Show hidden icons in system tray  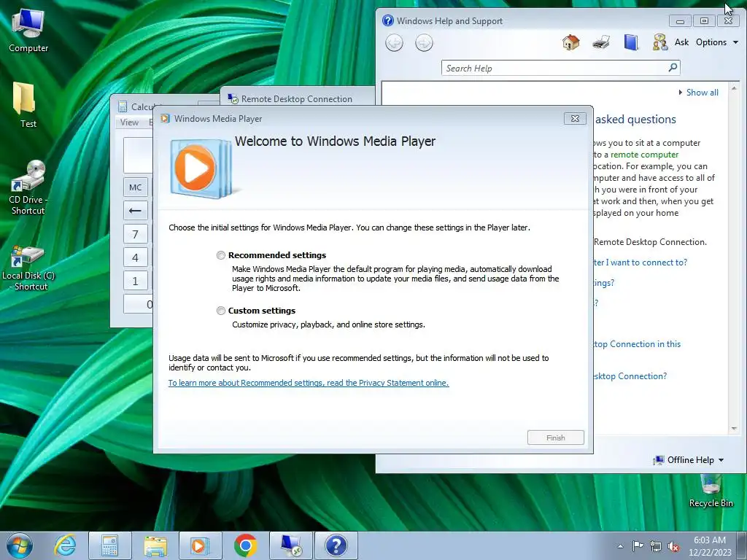click(620, 546)
